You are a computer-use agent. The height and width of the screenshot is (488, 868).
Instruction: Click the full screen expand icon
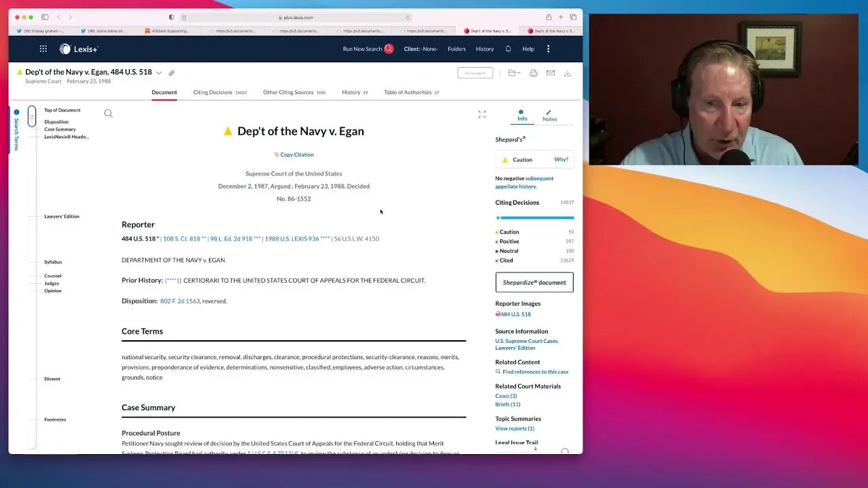pyautogui.click(x=482, y=115)
